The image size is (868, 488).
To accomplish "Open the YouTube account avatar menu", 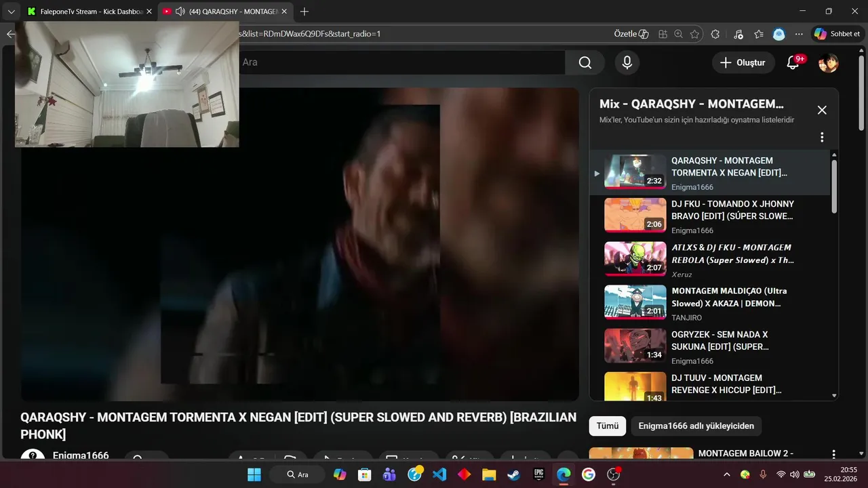I will (828, 63).
